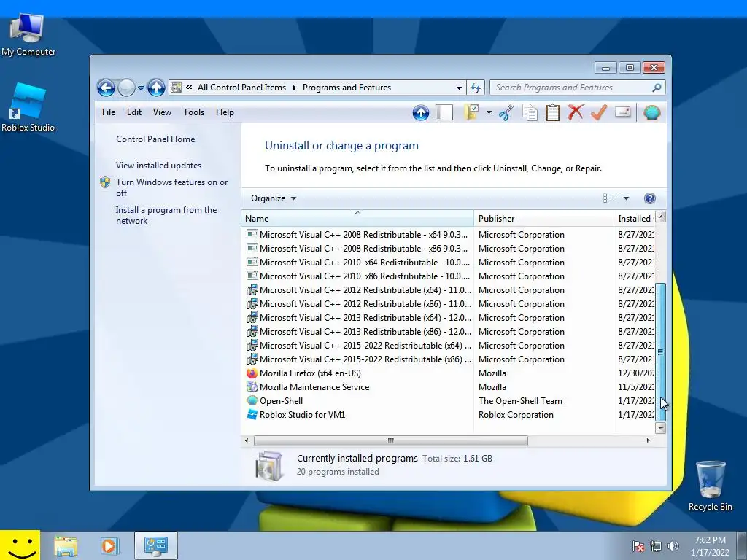
Task: Open the File menu
Action: pyautogui.click(x=109, y=112)
